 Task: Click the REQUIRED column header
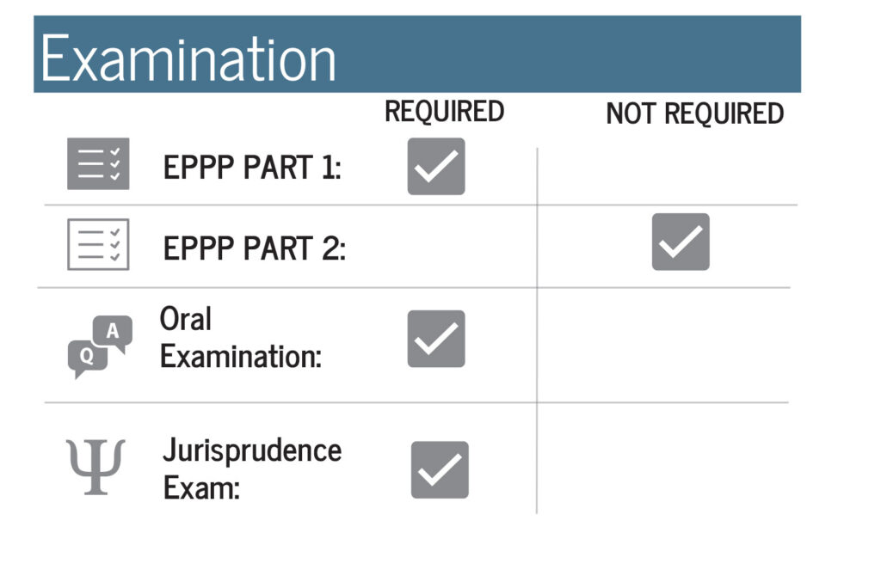[444, 111]
